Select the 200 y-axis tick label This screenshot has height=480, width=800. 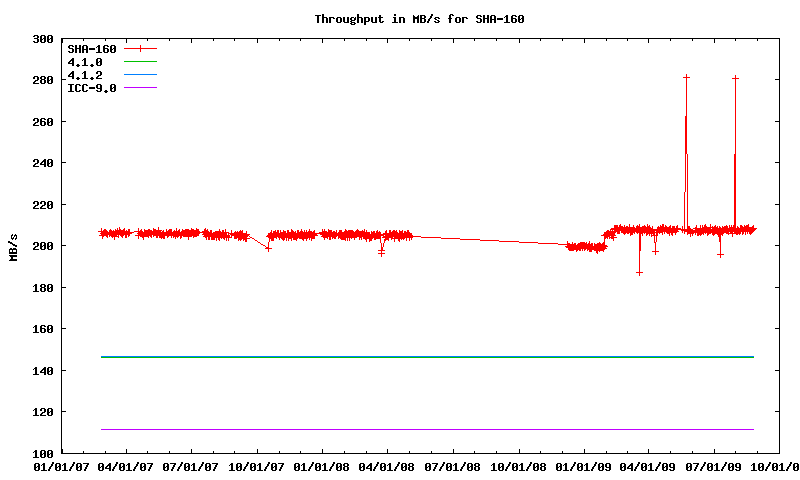tap(43, 246)
